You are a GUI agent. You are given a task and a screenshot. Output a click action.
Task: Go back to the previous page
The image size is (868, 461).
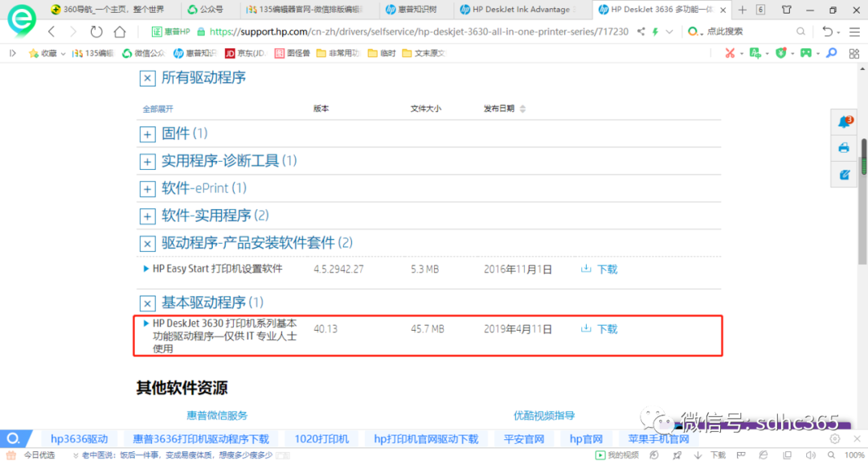pos(52,31)
